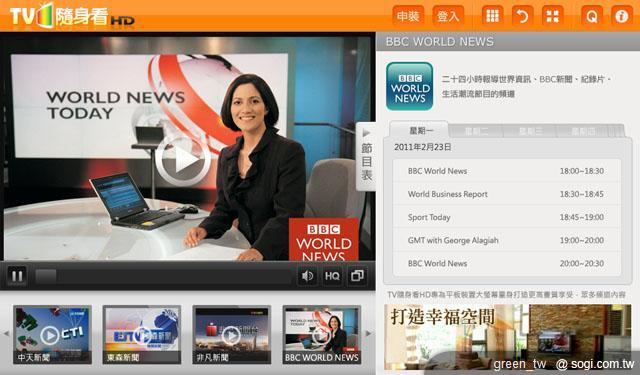Viewport: 640px width, 375px height.
Task: Open search with the magnifier icon
Action: point(591,16)
